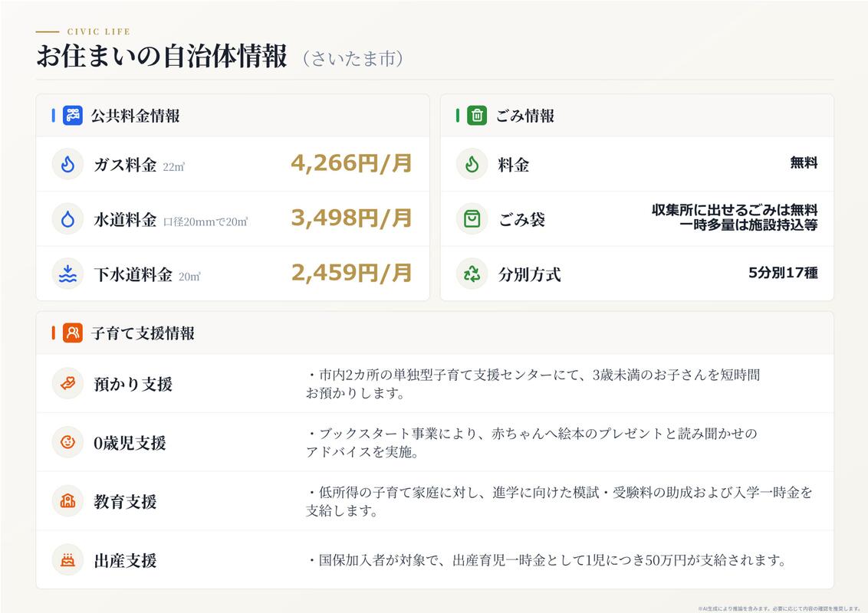Click the お住まいの自治体情報 page title

point(162,56)
